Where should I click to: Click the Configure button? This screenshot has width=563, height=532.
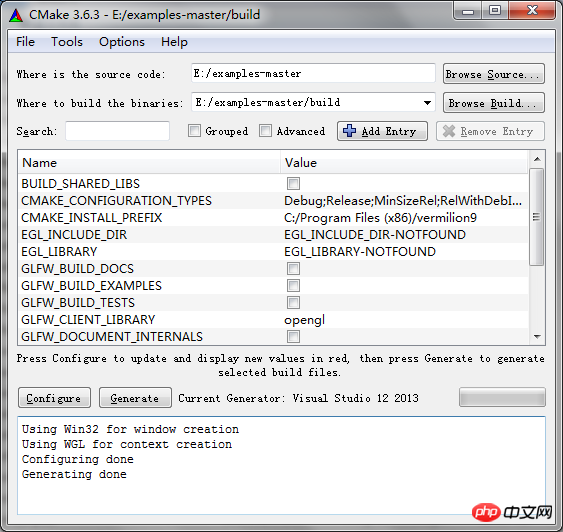pyautogui.click(x=54, y=398)
